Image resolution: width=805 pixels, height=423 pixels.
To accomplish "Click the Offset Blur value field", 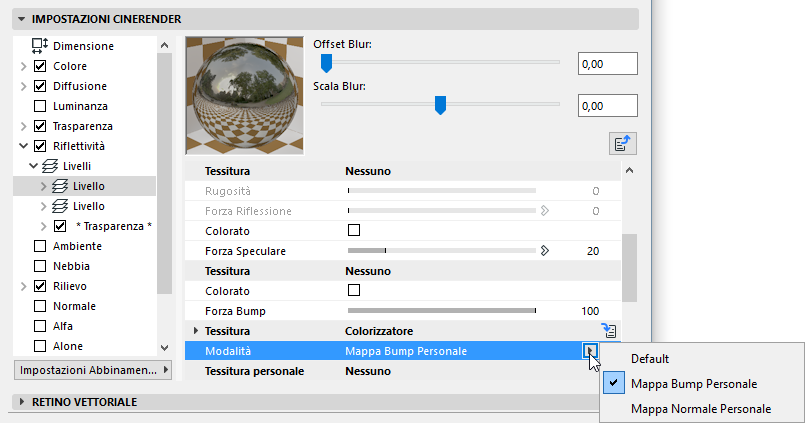I will 607,65.
